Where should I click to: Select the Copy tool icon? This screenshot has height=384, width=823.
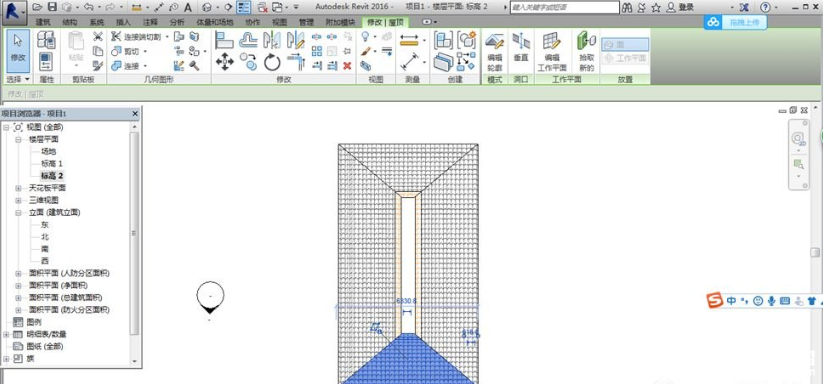[x=248, y=62]
